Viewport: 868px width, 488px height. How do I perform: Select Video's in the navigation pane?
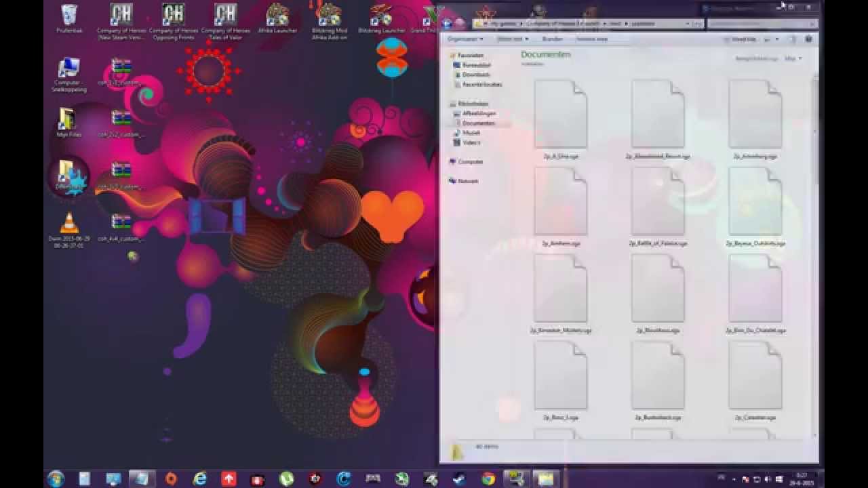coord(471,143)
